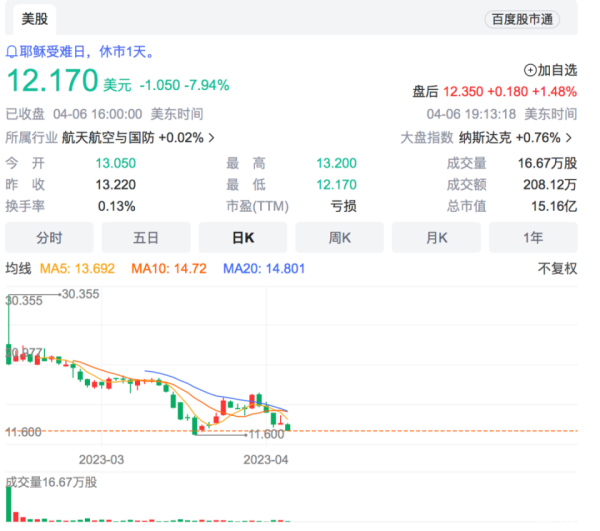The width and height of the screenshot is (600, 531).
Task: Select the 日K chart tab
Action: click(x=243, y=238)
